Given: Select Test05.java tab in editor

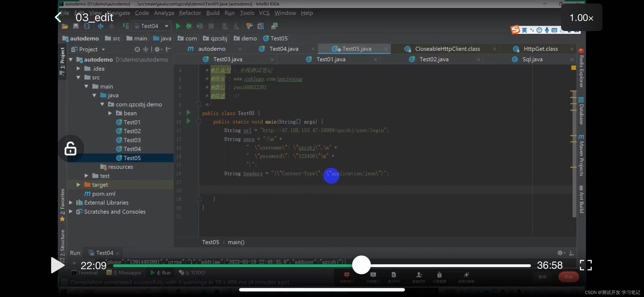Looking at the screenshot, I should (356, 49).
